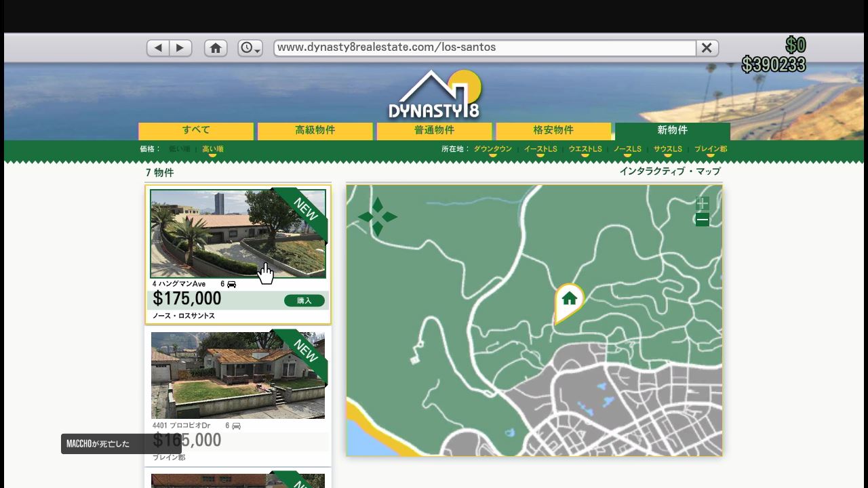Open the 4 ハングマンAve property photo
The width and height of the screenshot is (868, 488).
point(238,234)
